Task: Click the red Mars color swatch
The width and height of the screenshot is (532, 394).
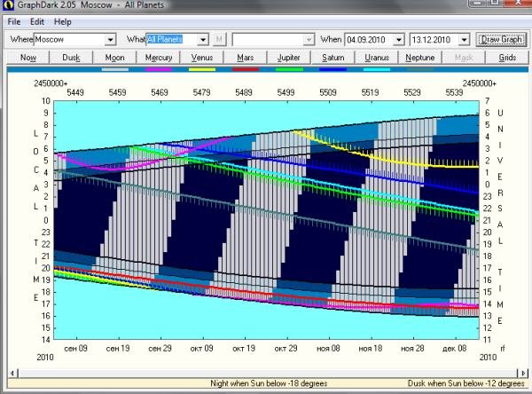Action: [246, 69]
